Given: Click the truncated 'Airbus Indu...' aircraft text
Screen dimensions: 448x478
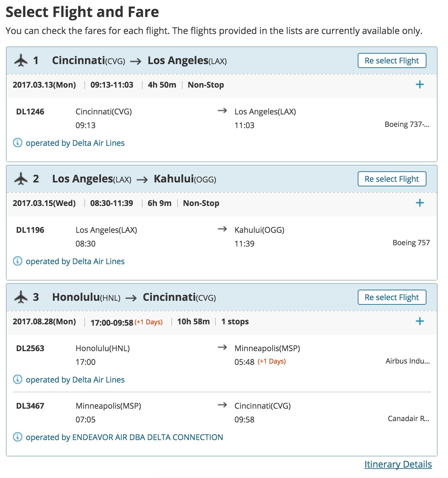Looking at the screenshot, I should pyautogui.click(x=407, y=361).
